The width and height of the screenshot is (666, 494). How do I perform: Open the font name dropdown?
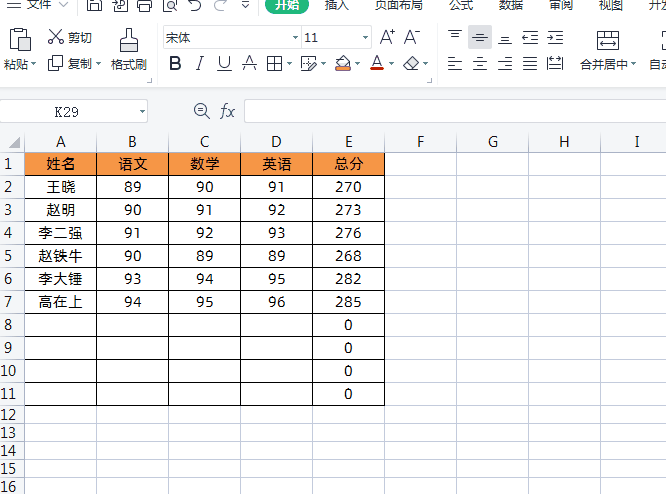pos(295,37)
